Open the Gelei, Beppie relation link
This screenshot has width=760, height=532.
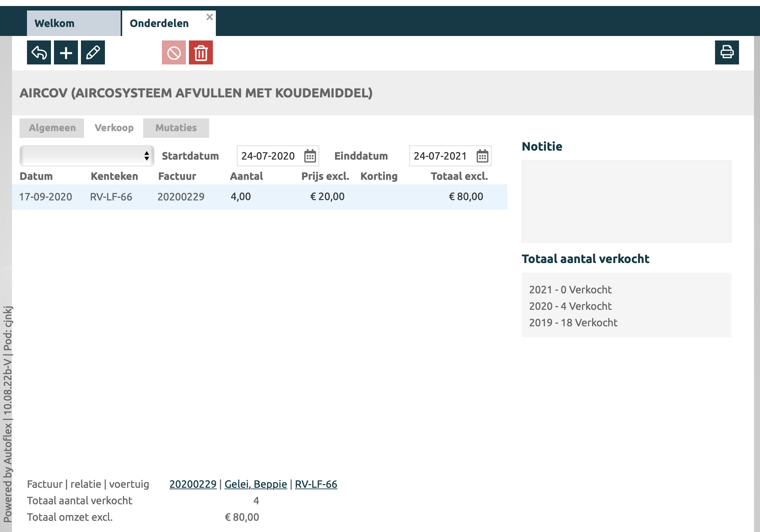click(x=256, y=484)
